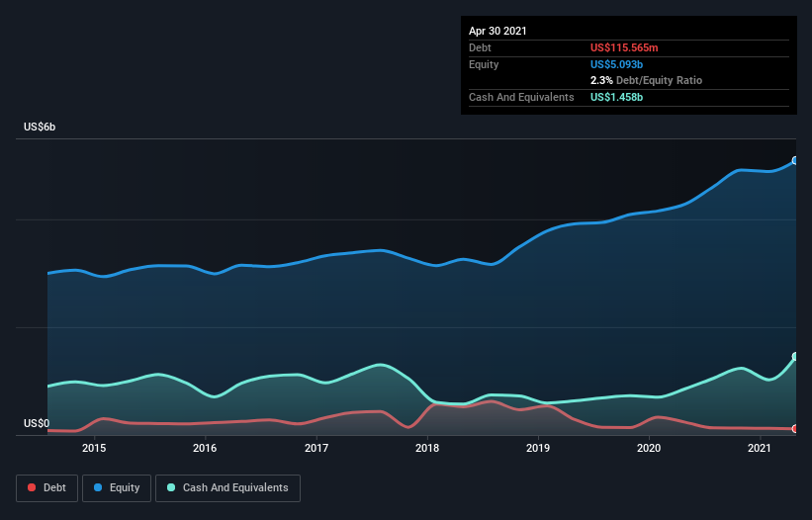The height and width of the screenshot is (520, 812).
Task: Click the 2020 x-axis label
Action: click(649, 448)
